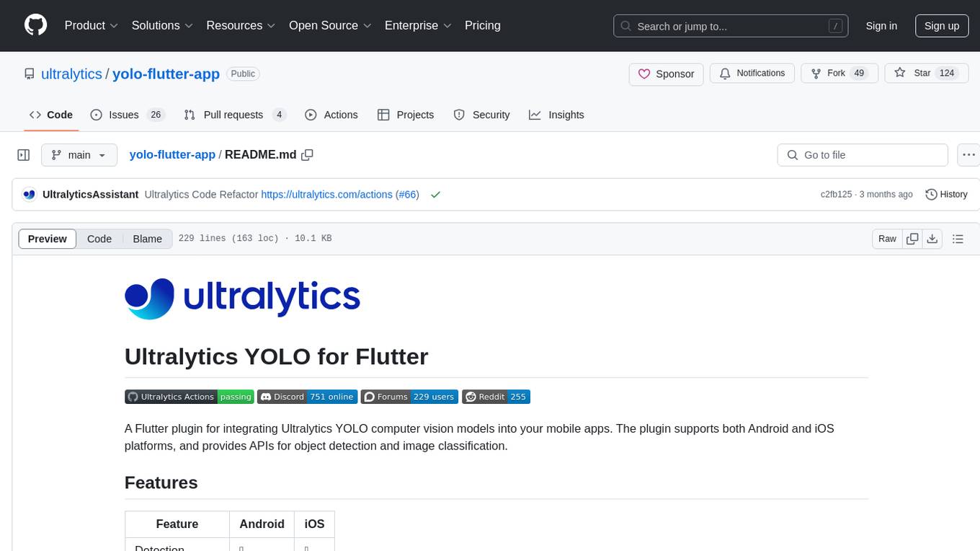This screenshot has height=551, width=980.
Task: Select the Blame view
Action: [x=148, y=239]
